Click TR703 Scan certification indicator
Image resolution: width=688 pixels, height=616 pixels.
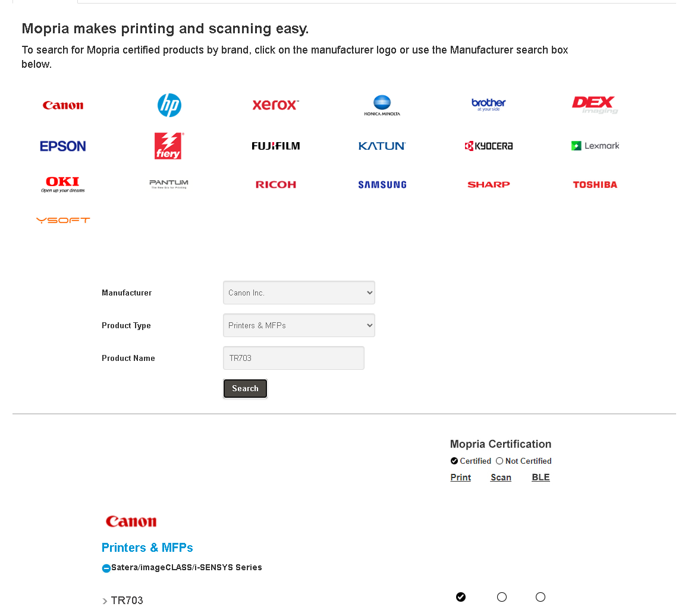(x=502, y=597)
